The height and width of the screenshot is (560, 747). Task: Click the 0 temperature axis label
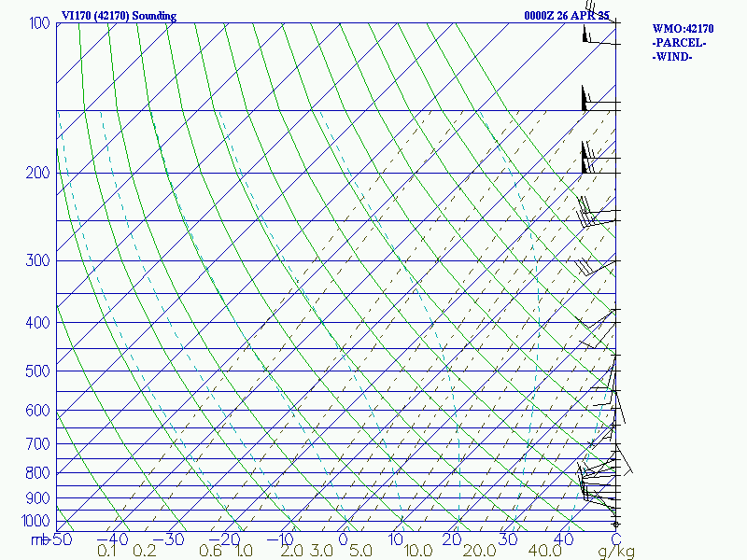pos(343,539)
